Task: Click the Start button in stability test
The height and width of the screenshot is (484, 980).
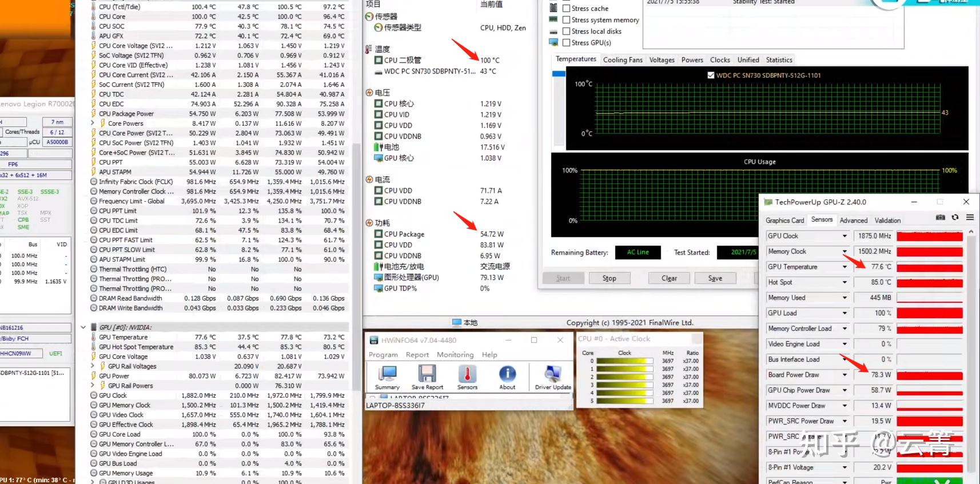Action: tap(563, 278)
